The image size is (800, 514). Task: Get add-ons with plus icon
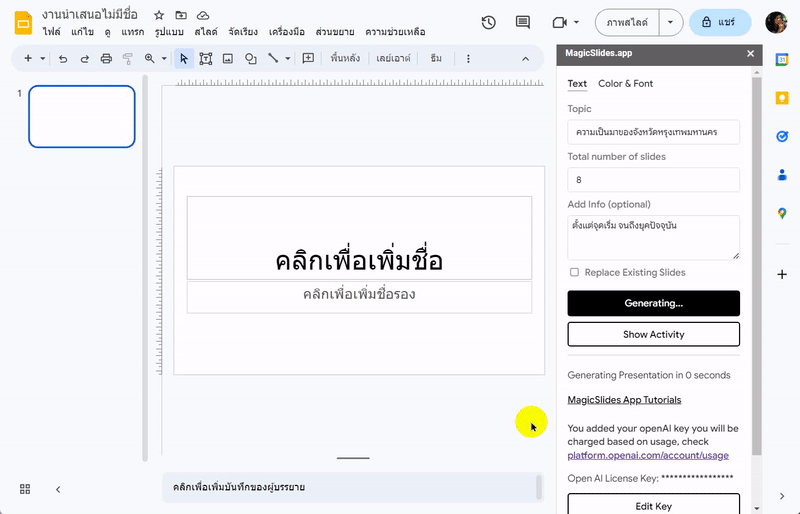click(x=782, y=275)
